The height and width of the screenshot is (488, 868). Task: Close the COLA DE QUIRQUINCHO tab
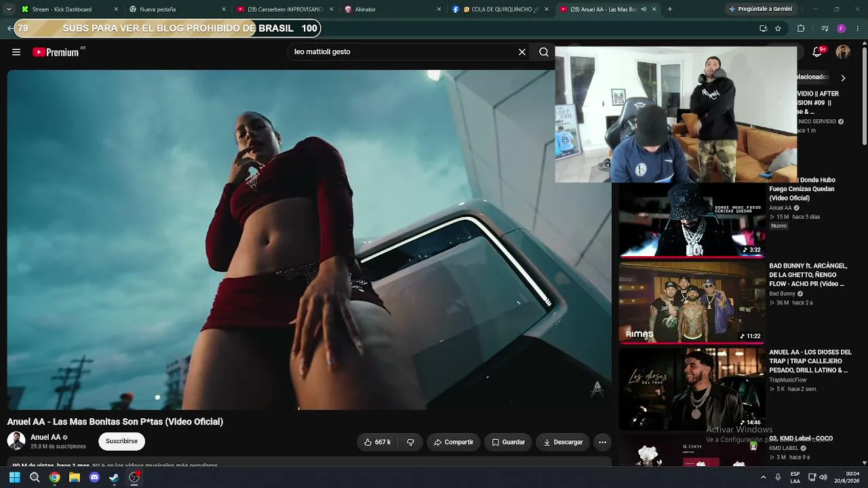click(x=547, y=9)
